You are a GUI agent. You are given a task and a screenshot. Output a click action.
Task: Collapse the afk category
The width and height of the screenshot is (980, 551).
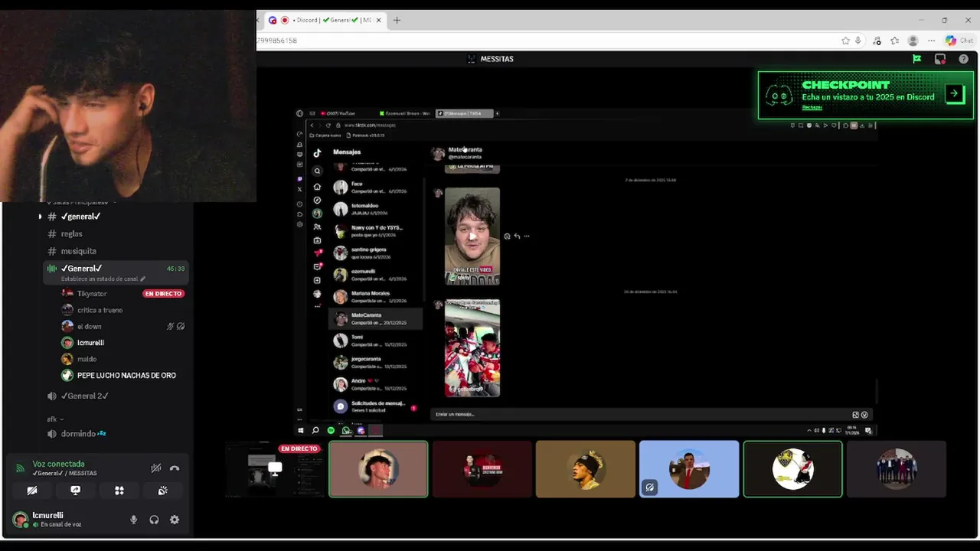click(x=55, y=419)
